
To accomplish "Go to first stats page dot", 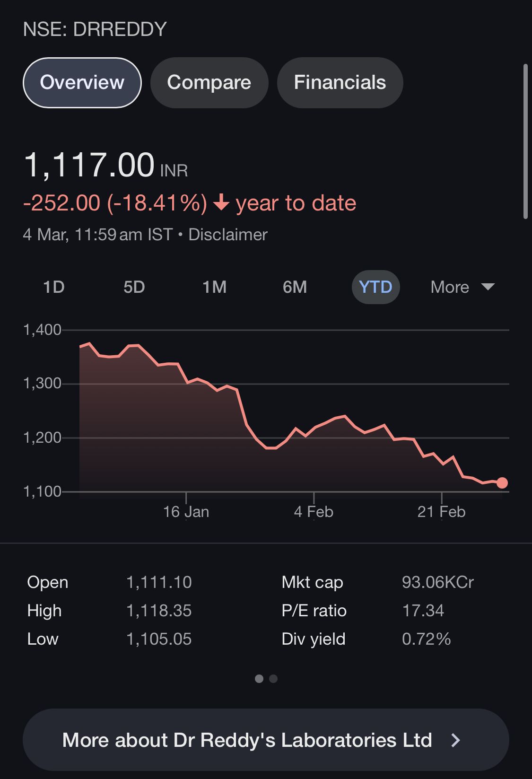I will (259, 679).
